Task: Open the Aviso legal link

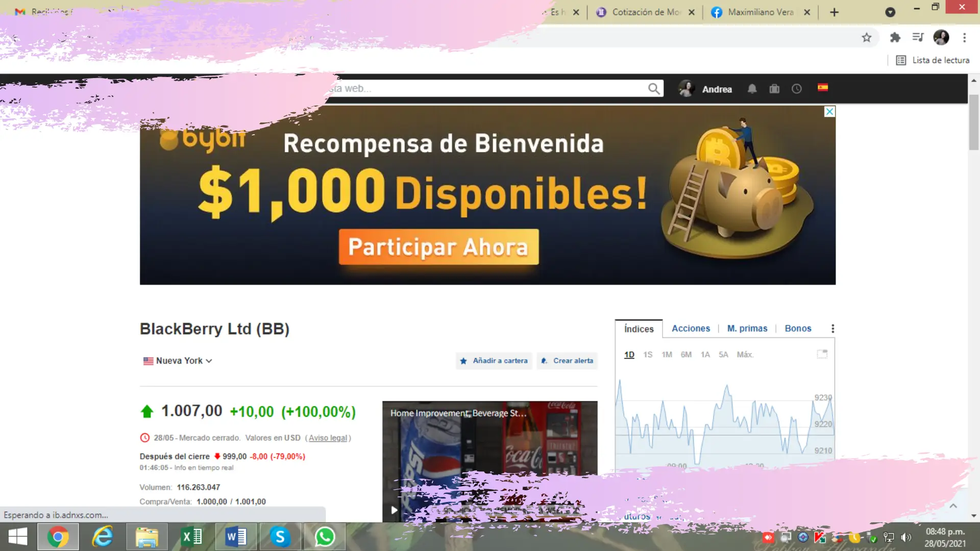Action: pos(328,438)
